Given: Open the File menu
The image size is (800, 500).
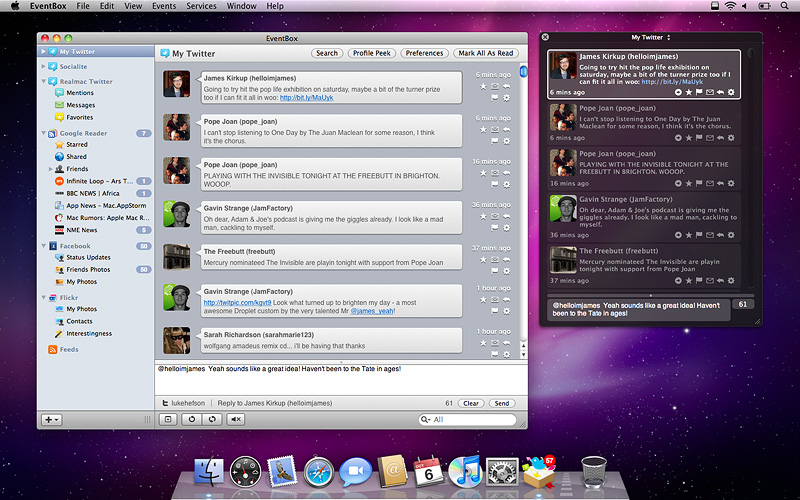Looking at the screenshot, I should [x=83, y=6].
